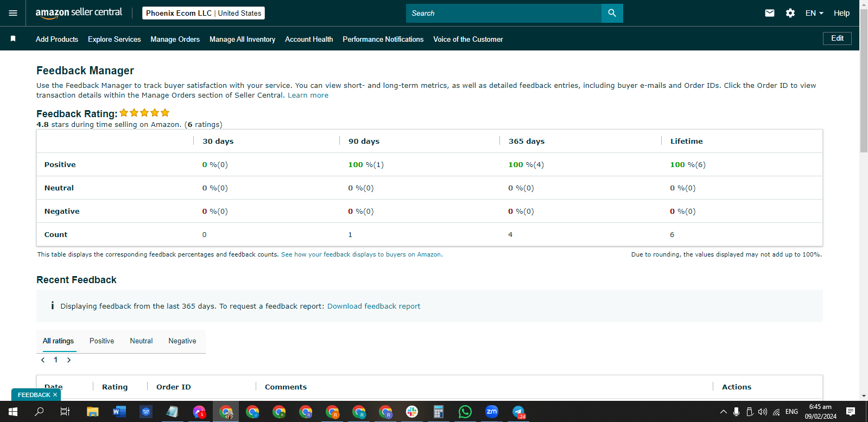The image size is (868, 422).
Task: Open the Phoenix Ecom LLC account switcher
Action: pos(204,13)
